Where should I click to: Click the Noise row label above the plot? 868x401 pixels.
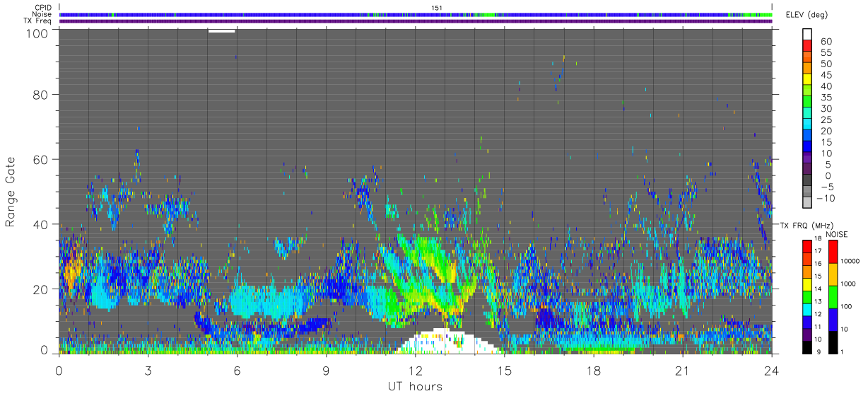42,14
